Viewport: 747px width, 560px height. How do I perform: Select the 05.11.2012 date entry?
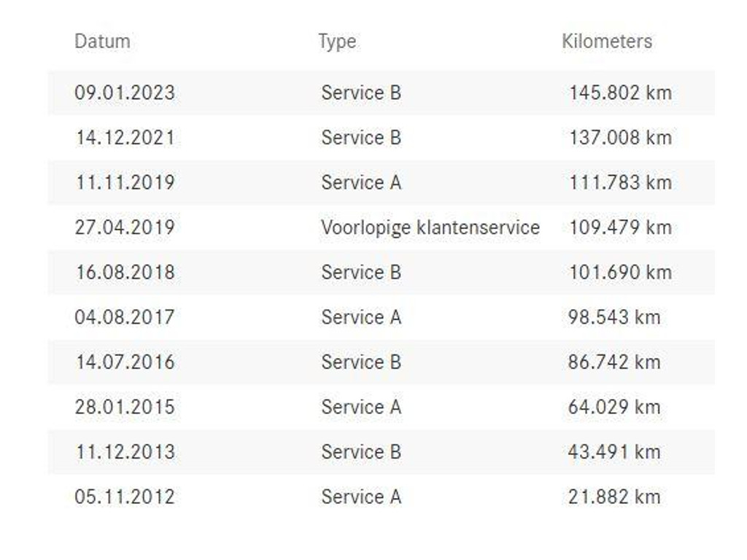(x=125, y=497)
